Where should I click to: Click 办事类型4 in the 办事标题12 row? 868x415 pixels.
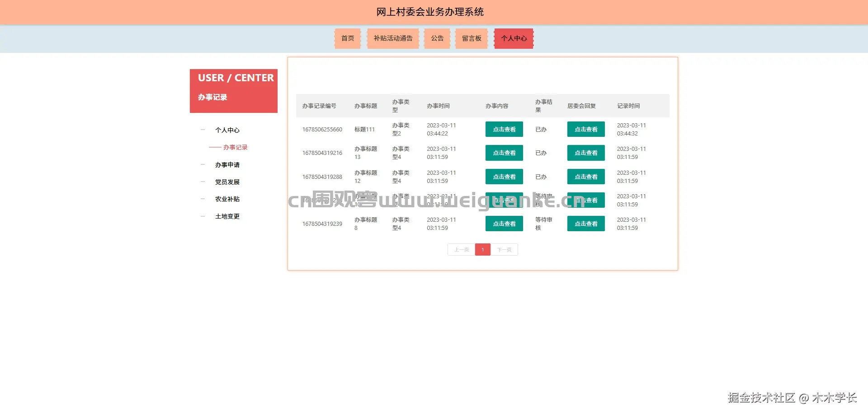401,177
